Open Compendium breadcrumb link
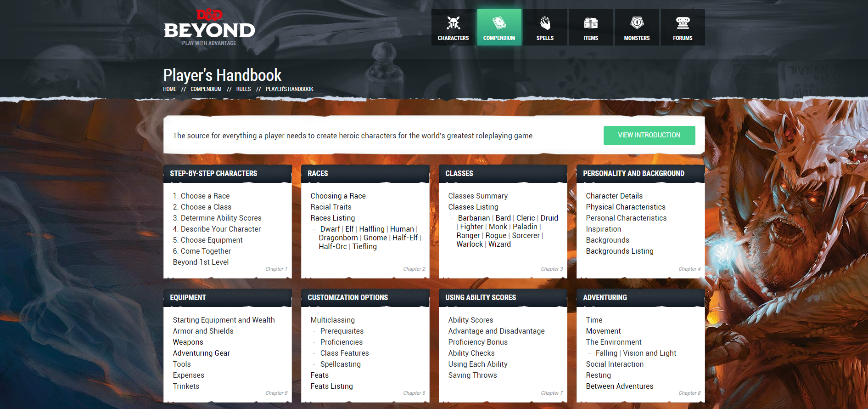 206,89
